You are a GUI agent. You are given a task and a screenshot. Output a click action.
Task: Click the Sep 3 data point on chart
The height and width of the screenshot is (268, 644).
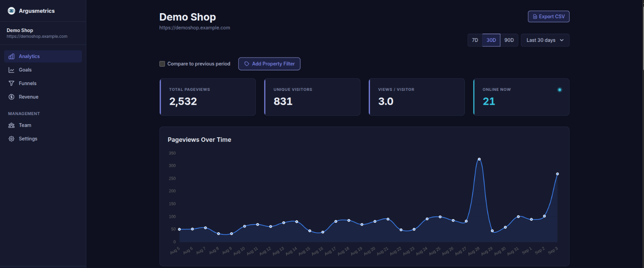557,174
